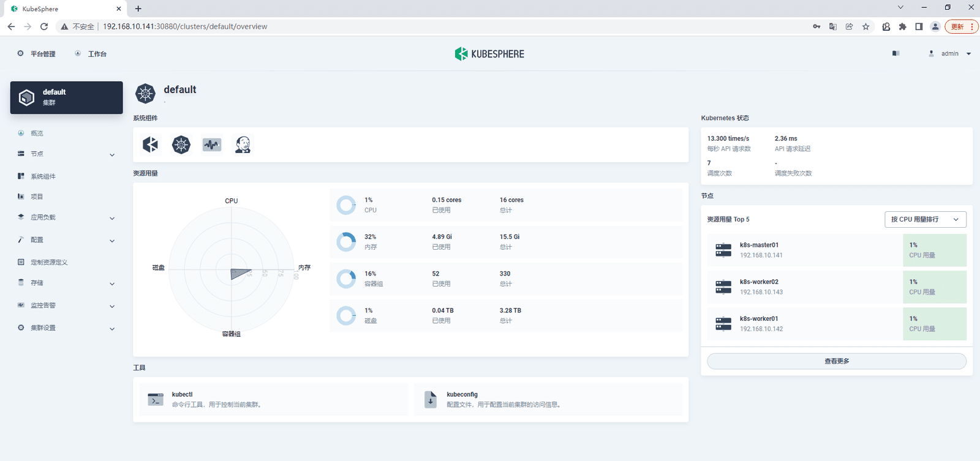Click the default cluster selector card

(x=67, y=97)
